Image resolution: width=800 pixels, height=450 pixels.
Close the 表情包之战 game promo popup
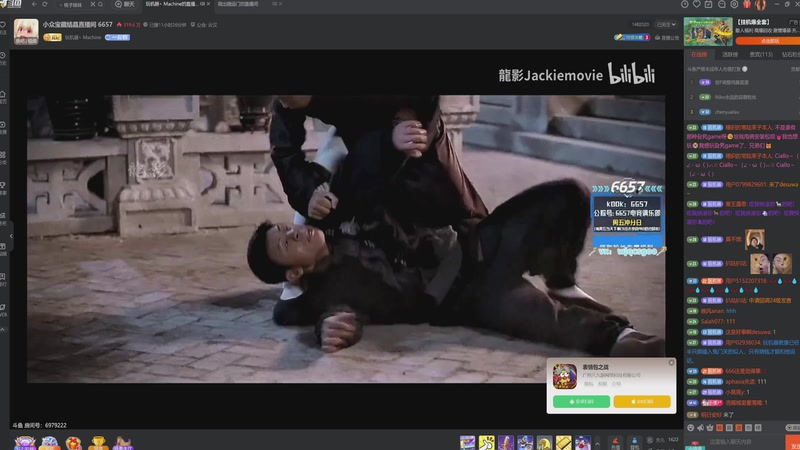click(671, 363)
